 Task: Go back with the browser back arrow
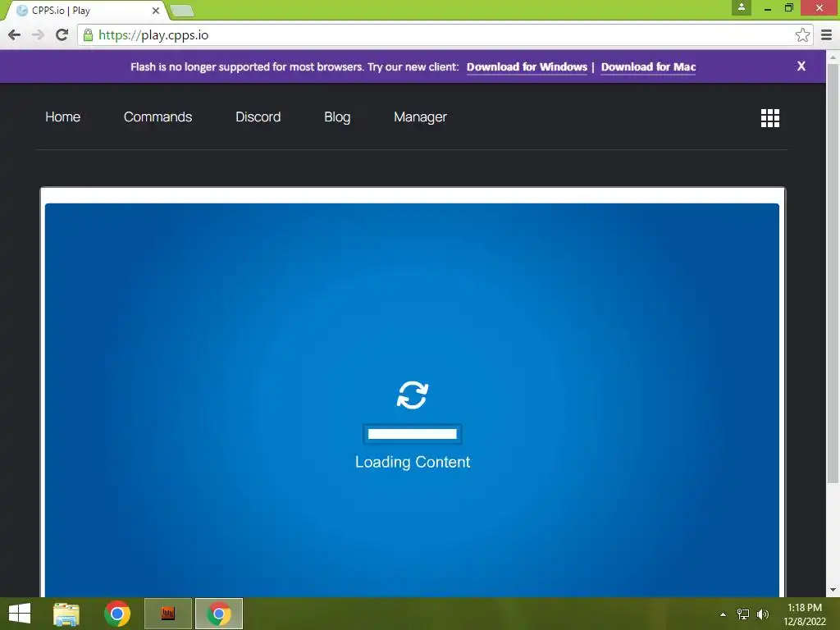tap(15, 34)
